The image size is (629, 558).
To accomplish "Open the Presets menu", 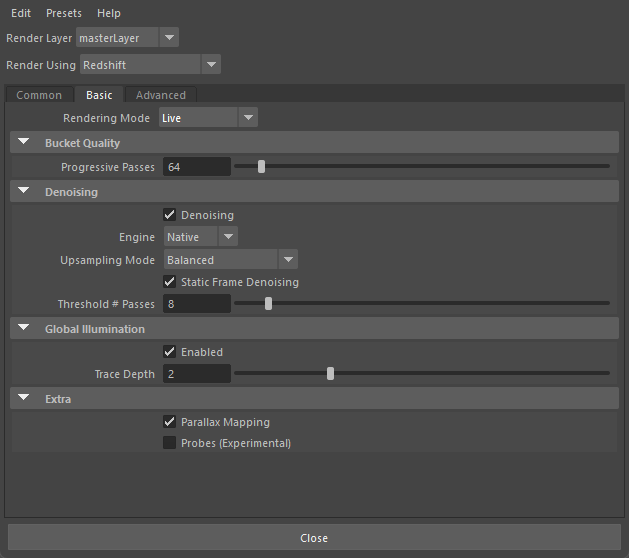I will pyautogui.click(x=64, y=13).
